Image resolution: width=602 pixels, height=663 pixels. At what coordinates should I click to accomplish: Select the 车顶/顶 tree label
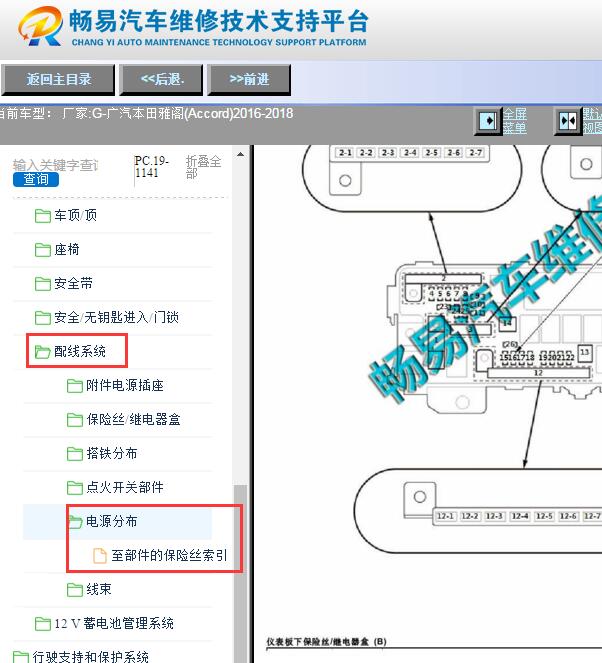[76, 215]
